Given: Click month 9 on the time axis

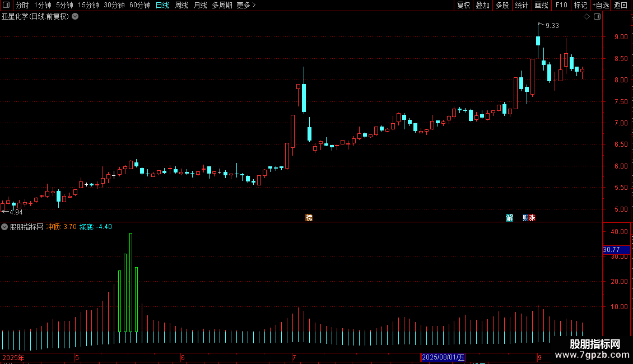Looking at the screenshot, I should pyautogui.click(x=539, y=357).
